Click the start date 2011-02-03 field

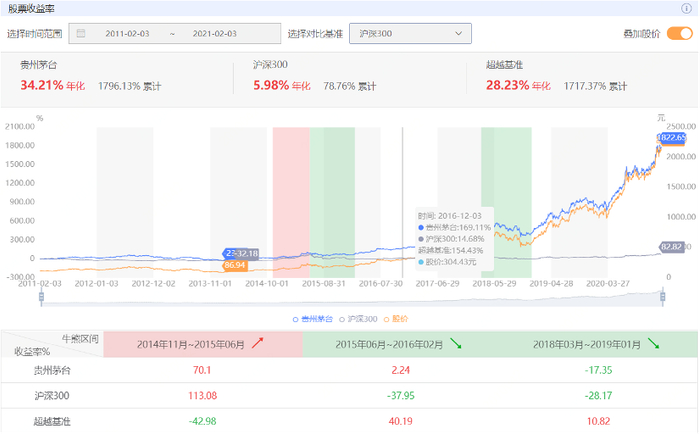coord(127,33)
